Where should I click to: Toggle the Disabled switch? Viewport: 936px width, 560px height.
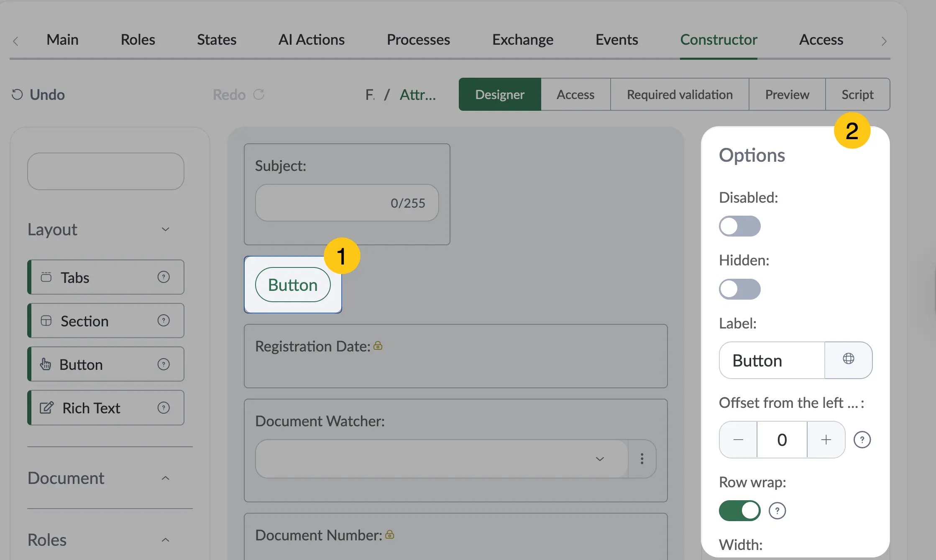[x=739, y=226]
